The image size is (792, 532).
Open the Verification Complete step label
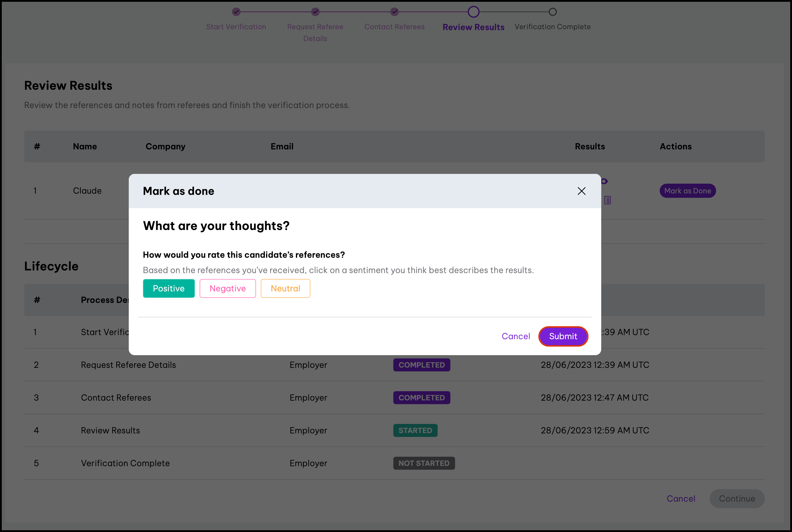[x=553, y=27]
